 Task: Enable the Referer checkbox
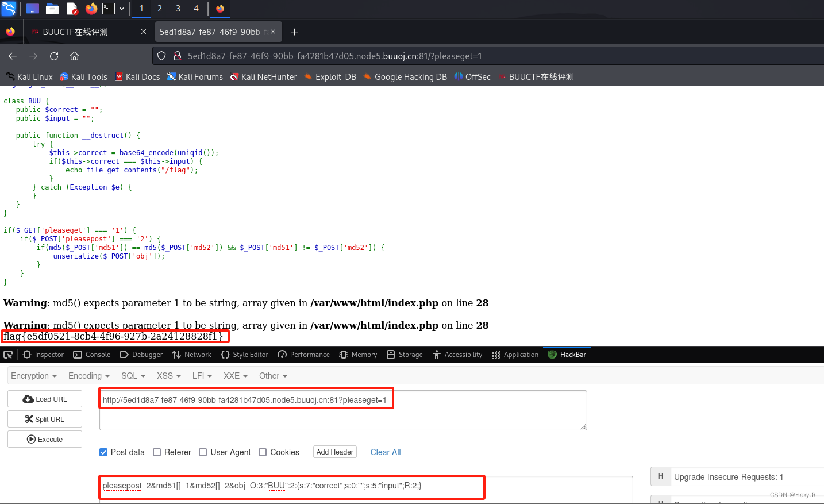(x=157, y=452)
